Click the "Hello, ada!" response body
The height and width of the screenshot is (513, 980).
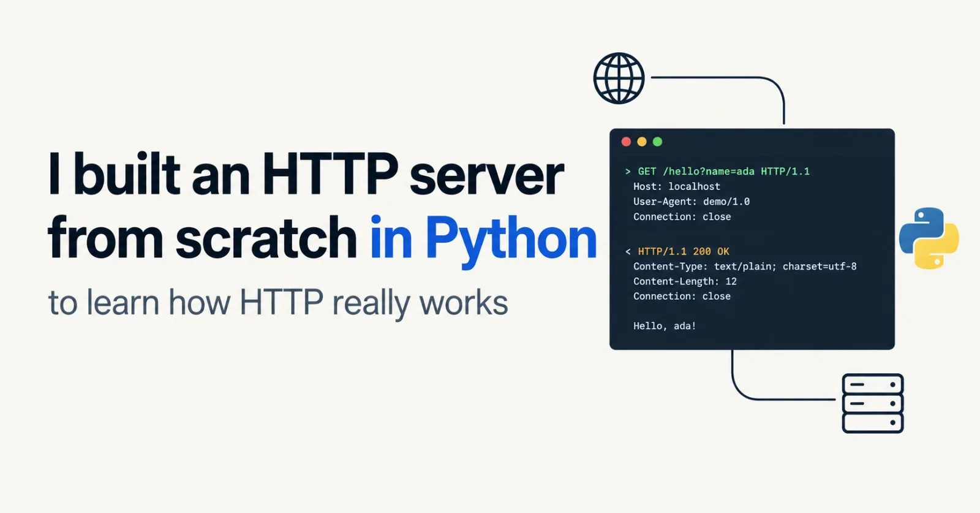665,326
